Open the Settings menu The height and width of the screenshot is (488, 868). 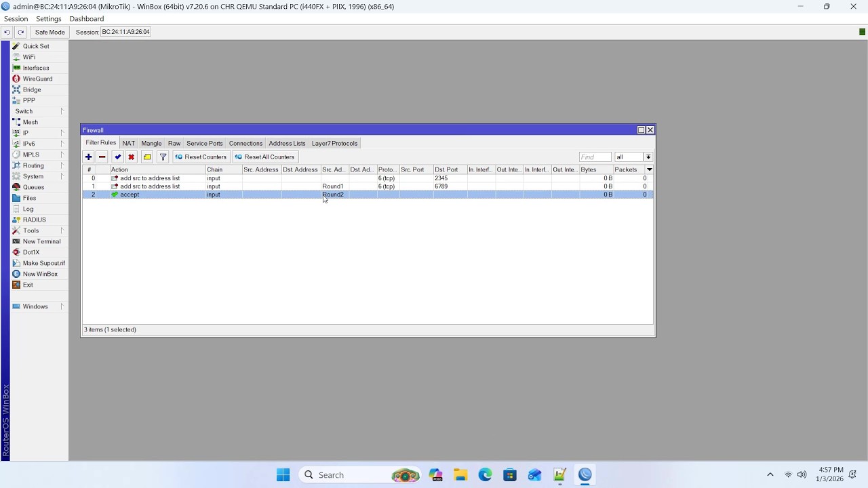(x=48, y=19)
